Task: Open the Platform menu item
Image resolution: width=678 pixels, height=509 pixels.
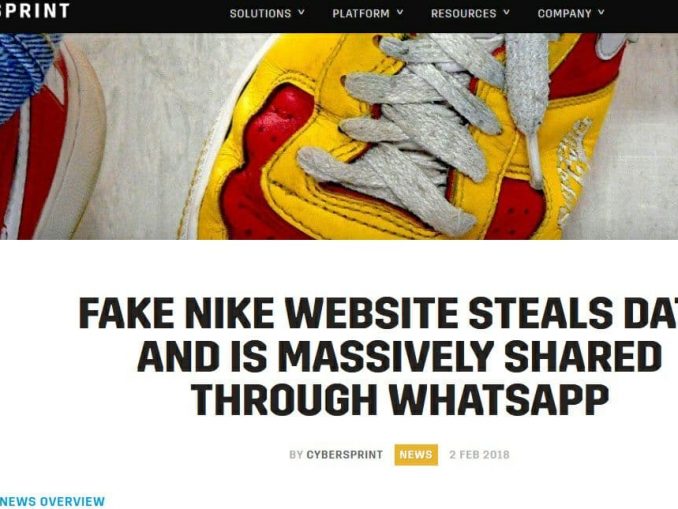Action: click(x=361, y=13)
